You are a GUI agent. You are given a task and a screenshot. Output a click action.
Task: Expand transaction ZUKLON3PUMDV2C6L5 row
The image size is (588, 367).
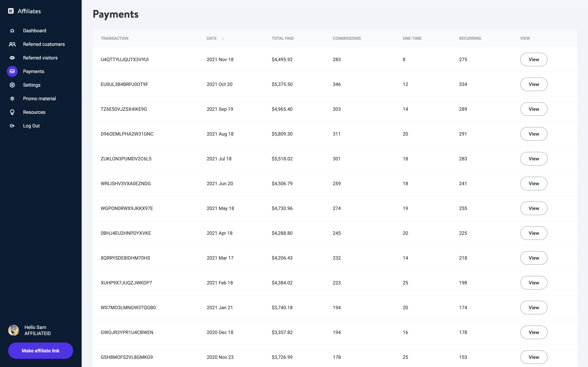click(534, 159)
